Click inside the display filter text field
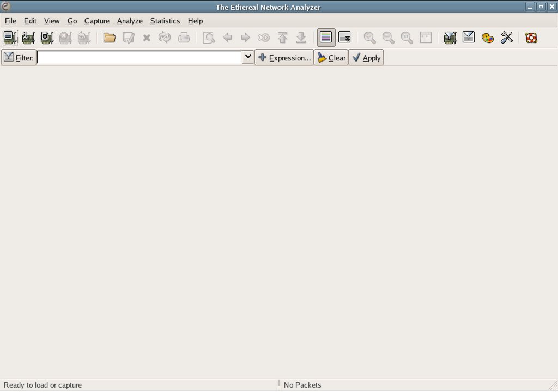558x392 pixels. point(139,57)
